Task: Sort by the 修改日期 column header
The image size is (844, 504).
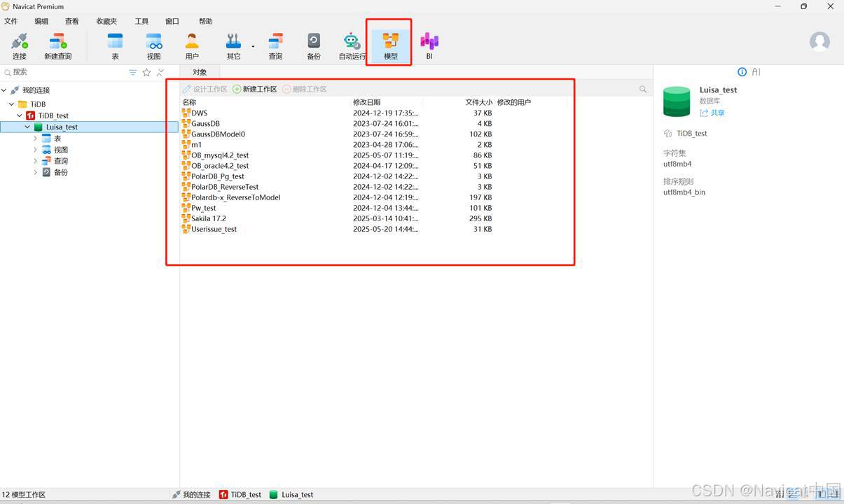Action: [387, 102]
